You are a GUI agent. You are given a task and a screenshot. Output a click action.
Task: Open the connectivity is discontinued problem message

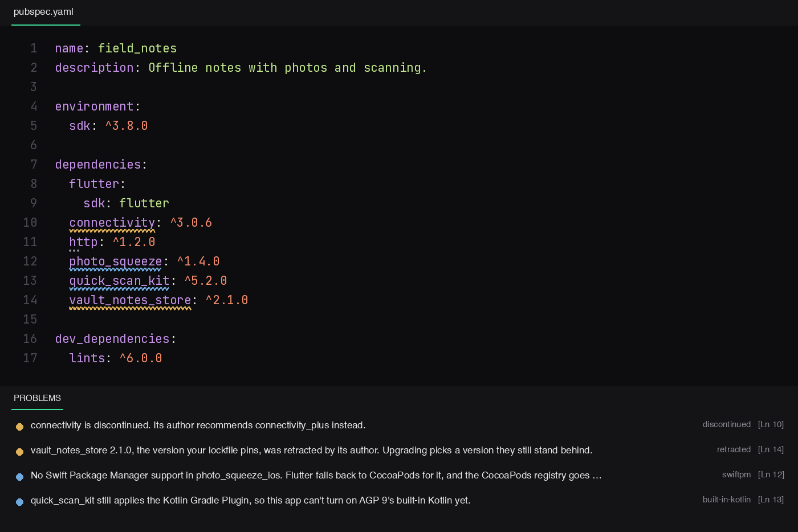coord(198,425)
